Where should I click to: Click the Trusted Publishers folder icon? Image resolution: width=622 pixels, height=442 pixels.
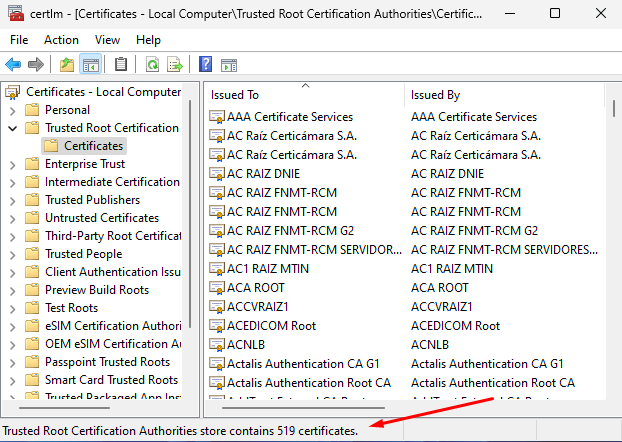(x=32, y=200)
